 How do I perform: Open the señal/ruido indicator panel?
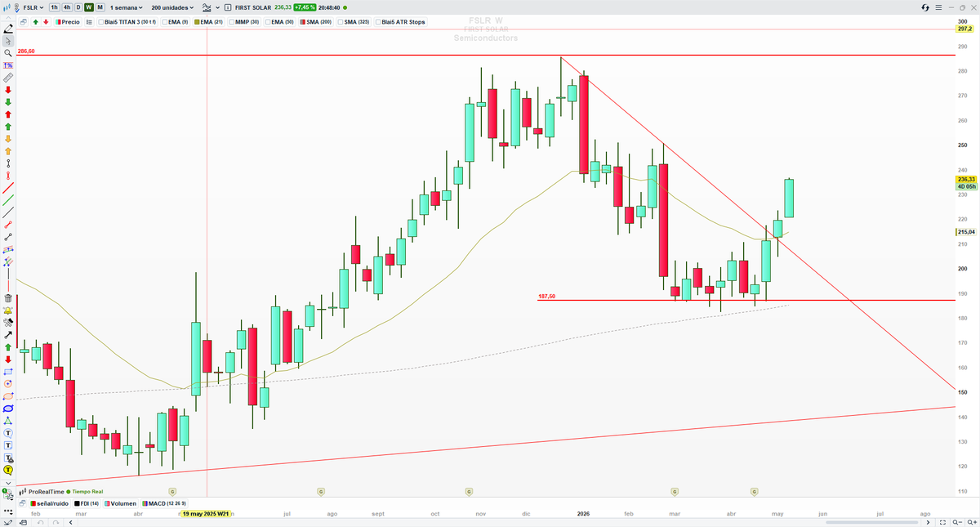[x=50, y=503]
